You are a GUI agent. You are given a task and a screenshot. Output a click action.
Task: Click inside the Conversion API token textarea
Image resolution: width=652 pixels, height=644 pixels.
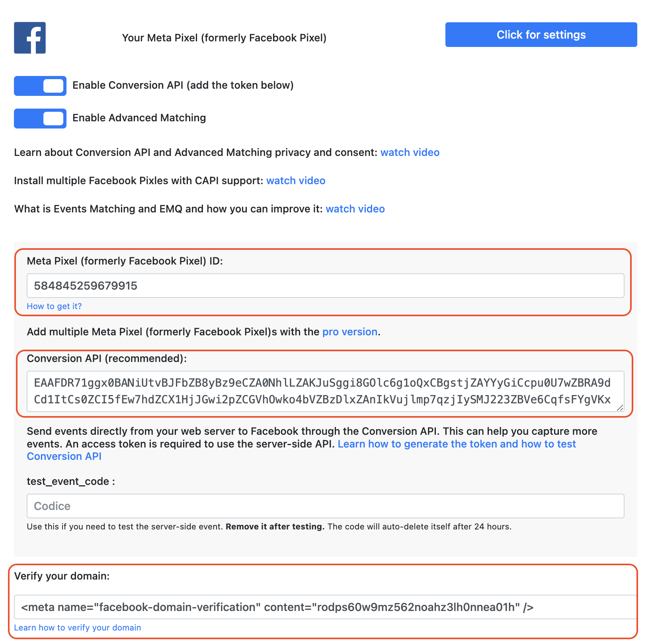322,391
